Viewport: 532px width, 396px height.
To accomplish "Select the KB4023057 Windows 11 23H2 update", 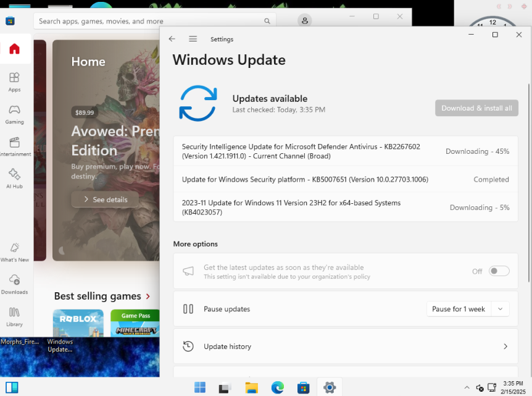I will pos(291,207).
